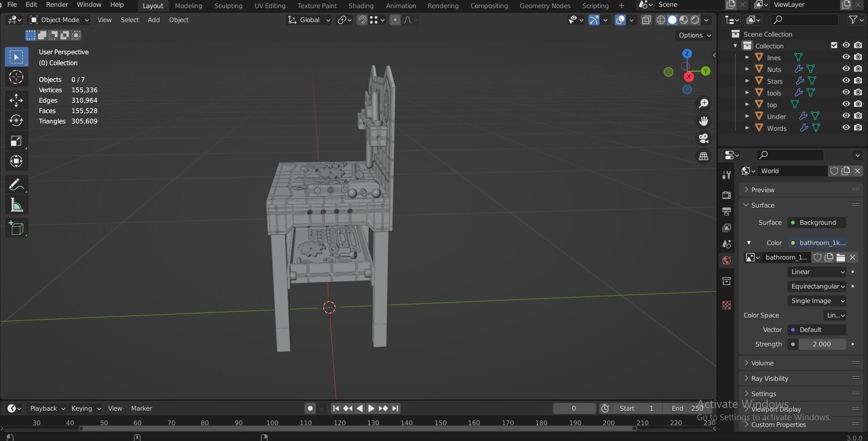Click the blue Z axis on navigation gizmo
The width and height of the screenshot is (868, 441).
(687, 53)
